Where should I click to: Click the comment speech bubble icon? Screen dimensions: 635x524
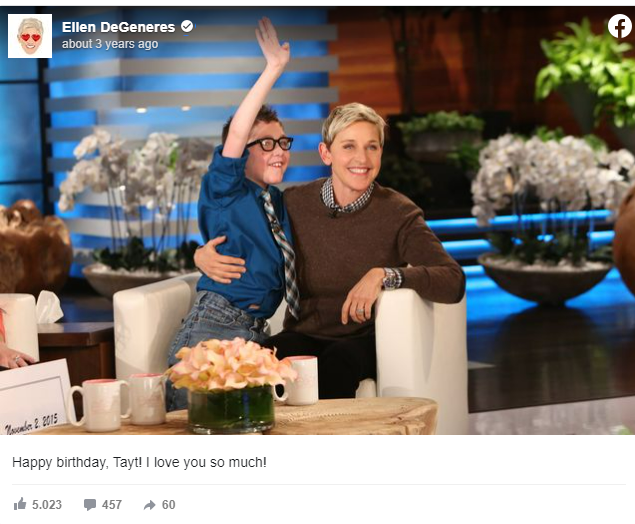(x=90, y=505)
